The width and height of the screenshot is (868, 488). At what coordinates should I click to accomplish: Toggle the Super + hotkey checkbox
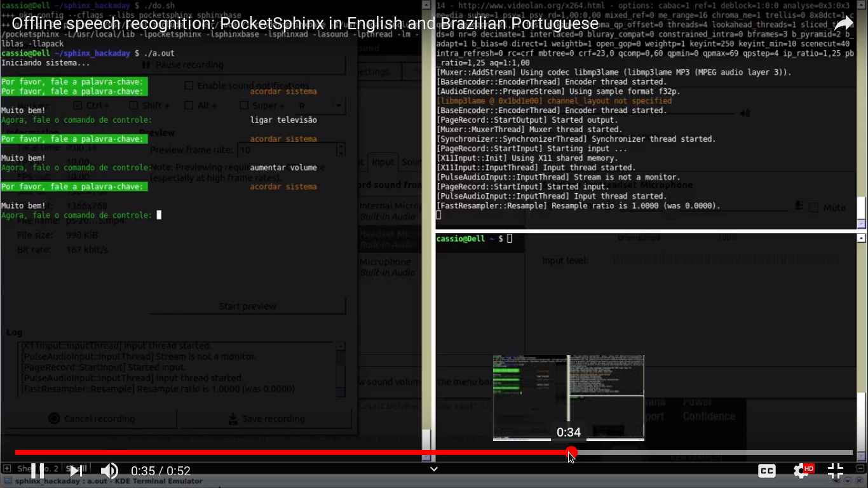244,105
